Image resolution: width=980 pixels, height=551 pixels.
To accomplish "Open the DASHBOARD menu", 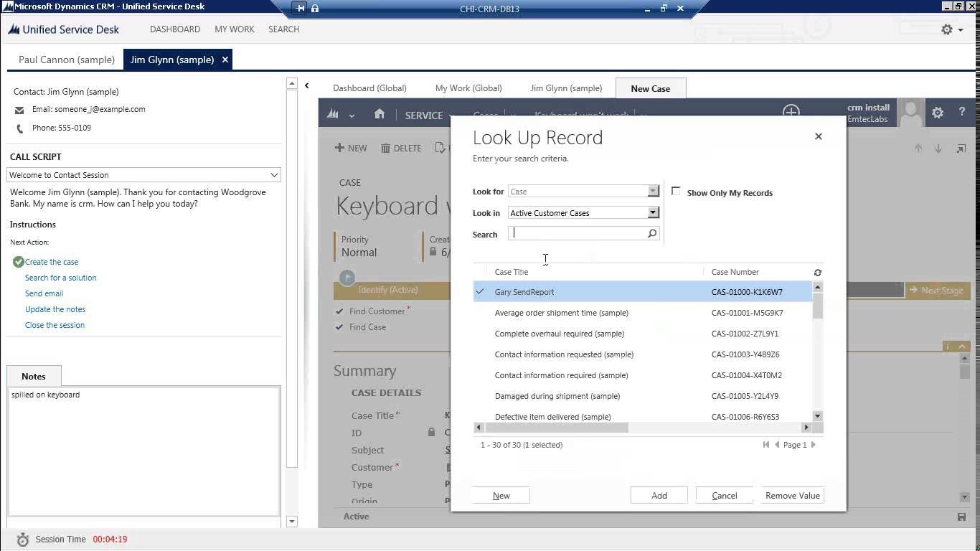I will (x=175, y=29).
